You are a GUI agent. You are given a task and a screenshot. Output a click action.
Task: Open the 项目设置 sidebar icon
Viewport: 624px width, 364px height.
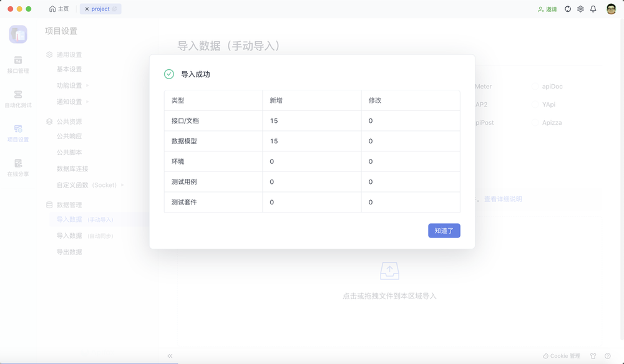click(x=19, y=131)
